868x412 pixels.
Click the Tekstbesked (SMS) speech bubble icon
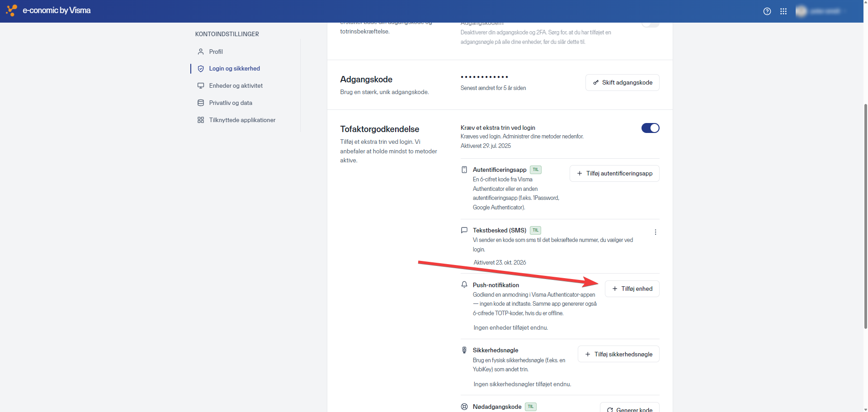click(464, 230)
